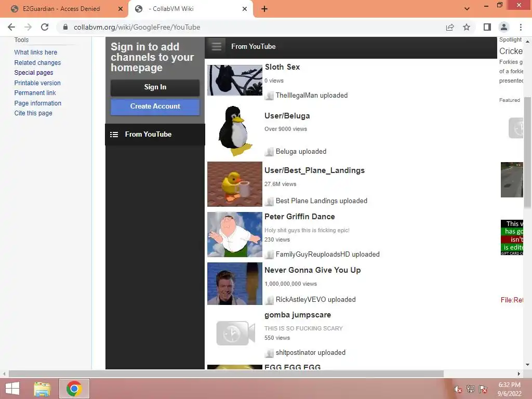532x399 pixels.
Task: Open the Chrome profile avatar
Action: [x=504, y=27]
